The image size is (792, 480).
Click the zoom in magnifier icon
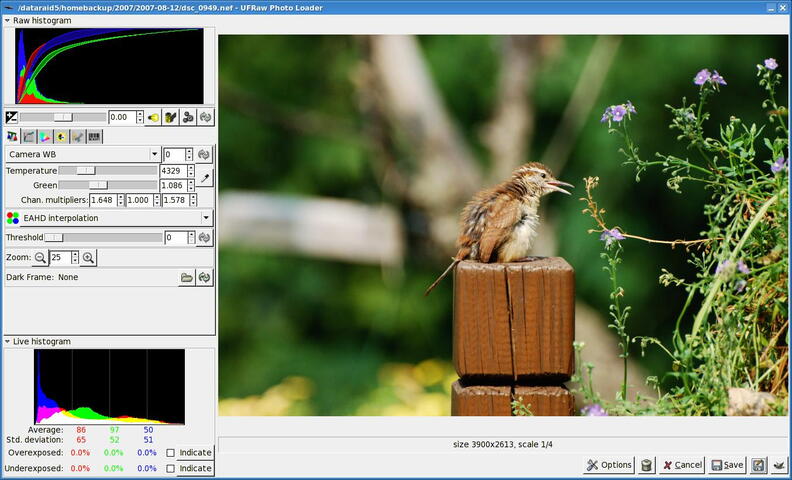click(88, 258)
